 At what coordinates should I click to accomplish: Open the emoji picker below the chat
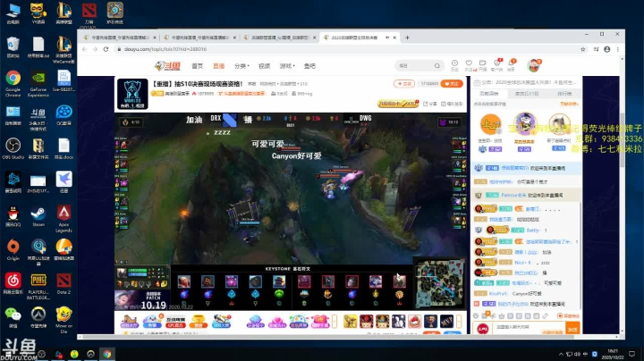(x=476, y=316)
